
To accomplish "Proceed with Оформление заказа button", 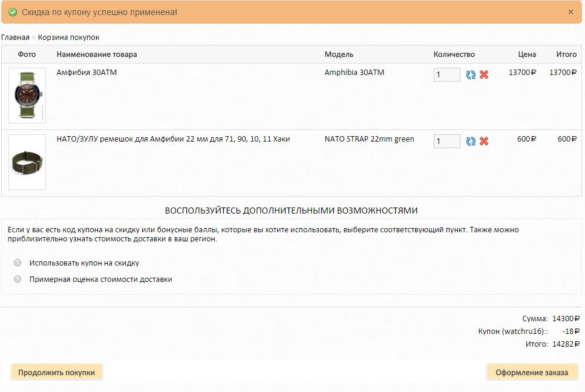I will (x=532, y=372).
